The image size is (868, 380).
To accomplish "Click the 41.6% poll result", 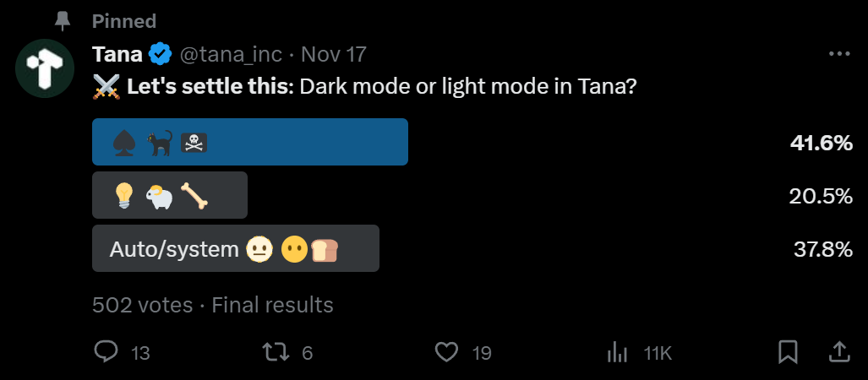I will click(x=821, y=144).
